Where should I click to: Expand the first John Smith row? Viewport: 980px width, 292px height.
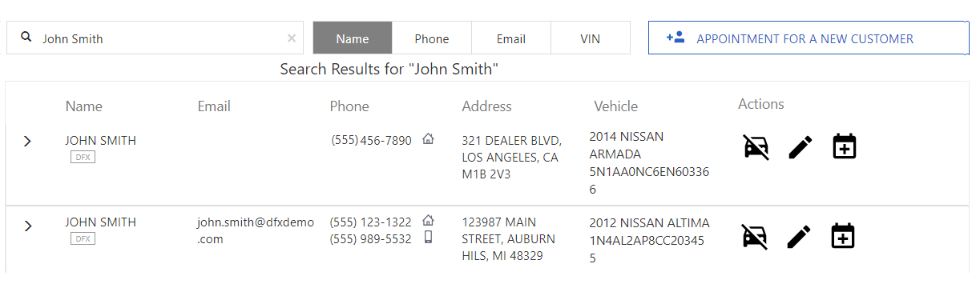pos(27,141)
